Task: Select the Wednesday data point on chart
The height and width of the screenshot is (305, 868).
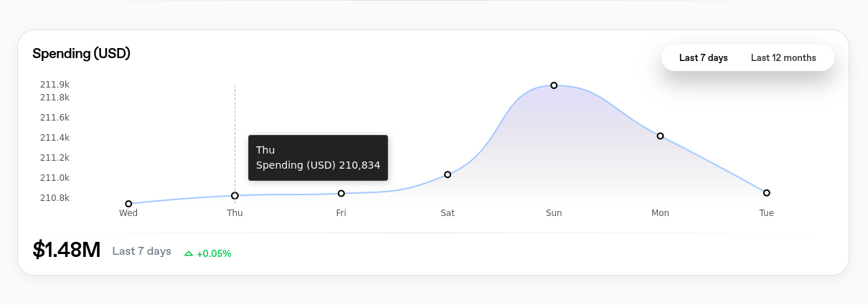Action: 128,204
